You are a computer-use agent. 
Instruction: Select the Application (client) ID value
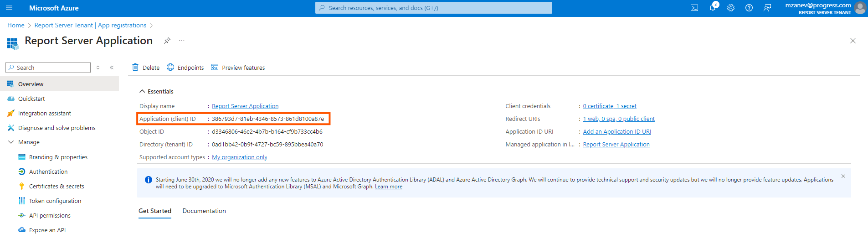coord(268,119)
